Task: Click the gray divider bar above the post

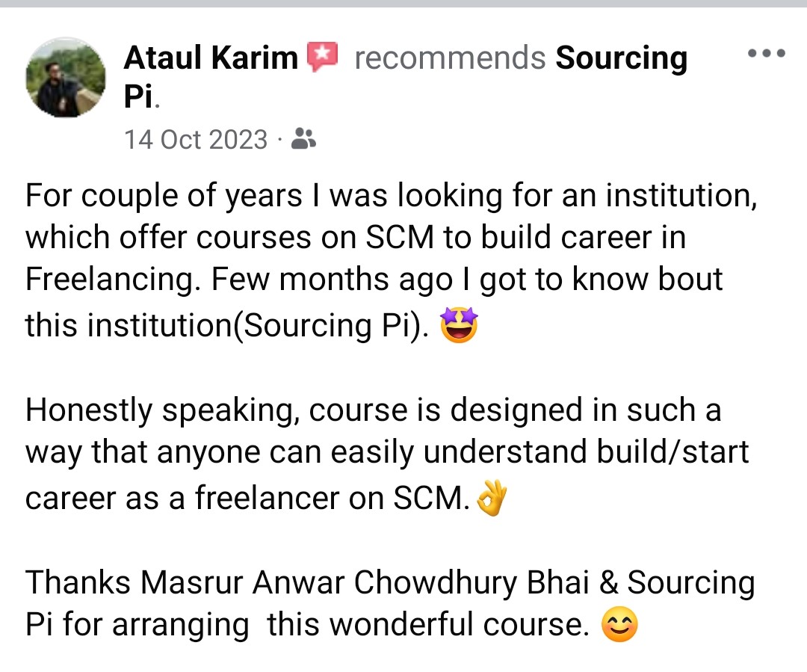Action: 403,4
